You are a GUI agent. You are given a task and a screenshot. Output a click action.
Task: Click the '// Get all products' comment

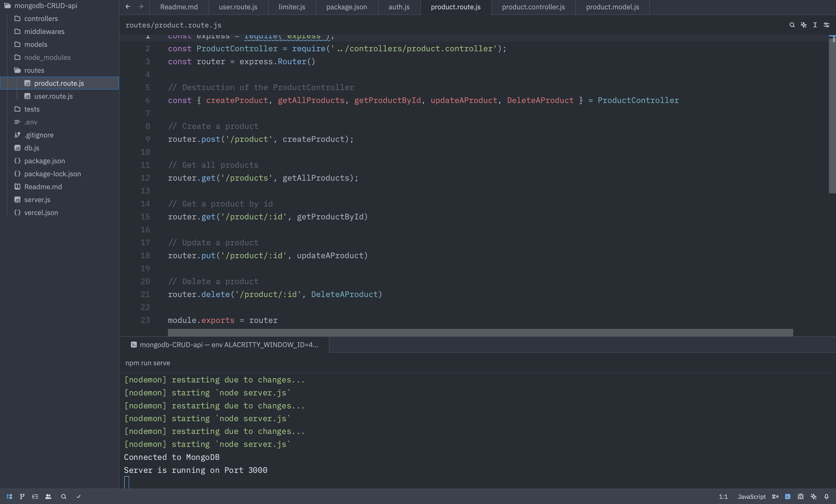[x=213, y=165]
